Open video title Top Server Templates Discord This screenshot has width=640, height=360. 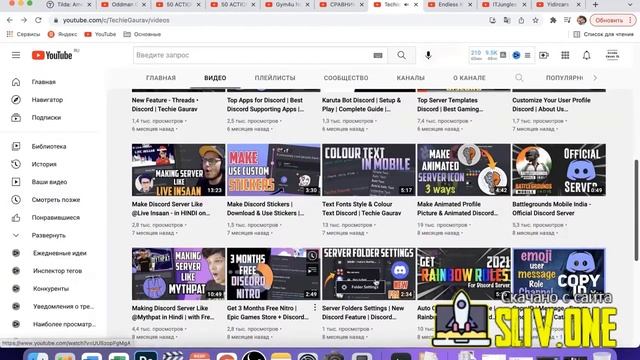pos(450,104)
